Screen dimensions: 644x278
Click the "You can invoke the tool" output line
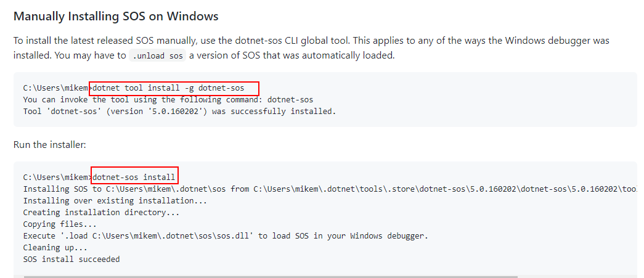[x=168, y=100]
